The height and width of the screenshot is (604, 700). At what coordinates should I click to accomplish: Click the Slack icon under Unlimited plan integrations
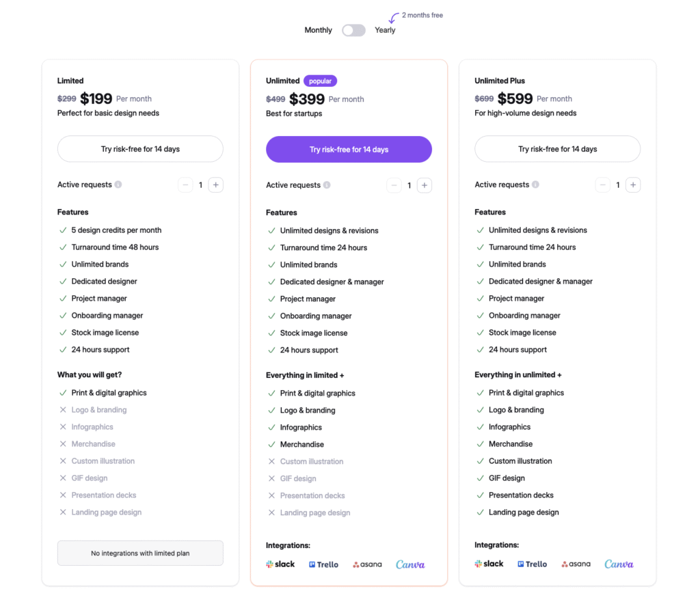[x=280, y=564]
